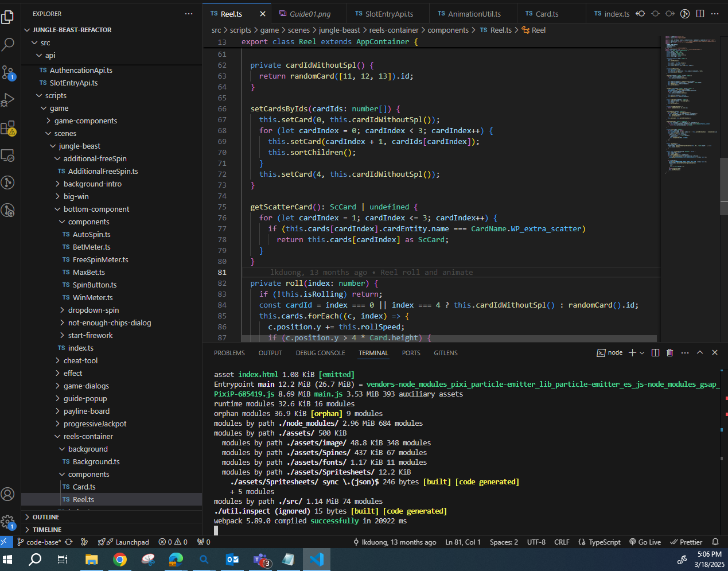Open the notifications bell in status bar

(x=715, y=542)
